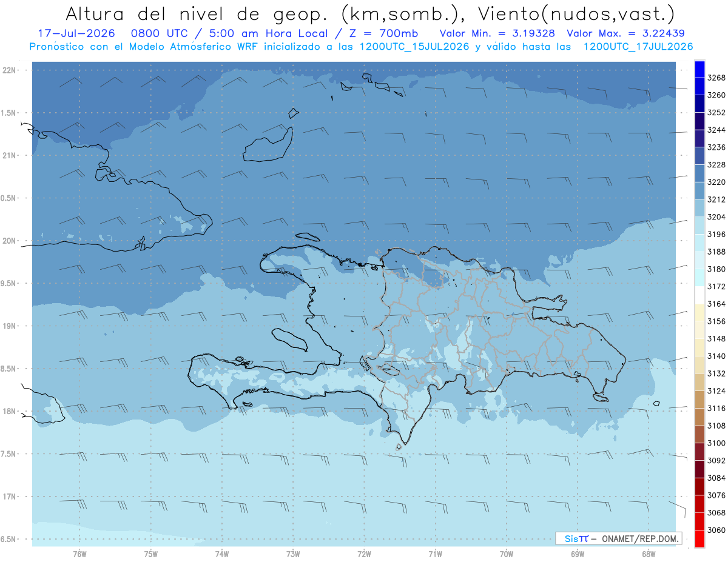
Task: Click the '3164' colorbar value
Action: (716, 304)
